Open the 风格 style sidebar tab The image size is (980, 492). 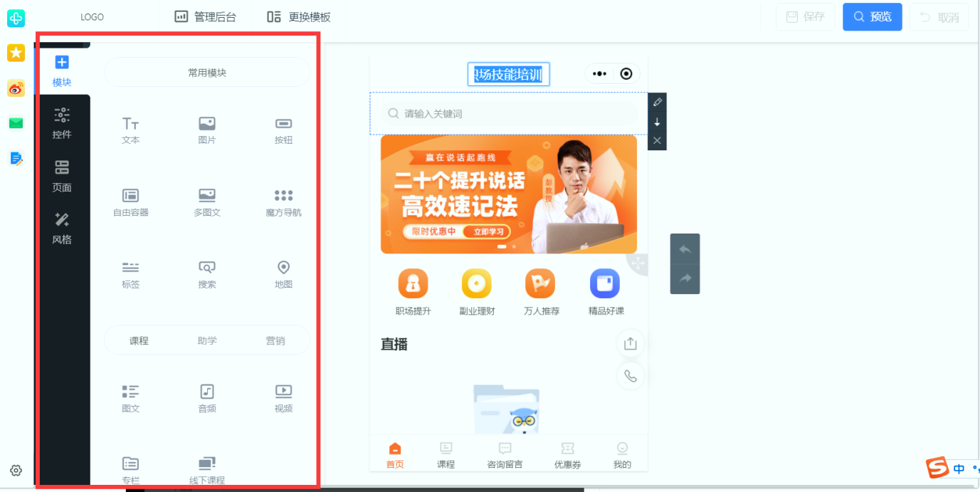pyautogui.click(x=62, y=228)
